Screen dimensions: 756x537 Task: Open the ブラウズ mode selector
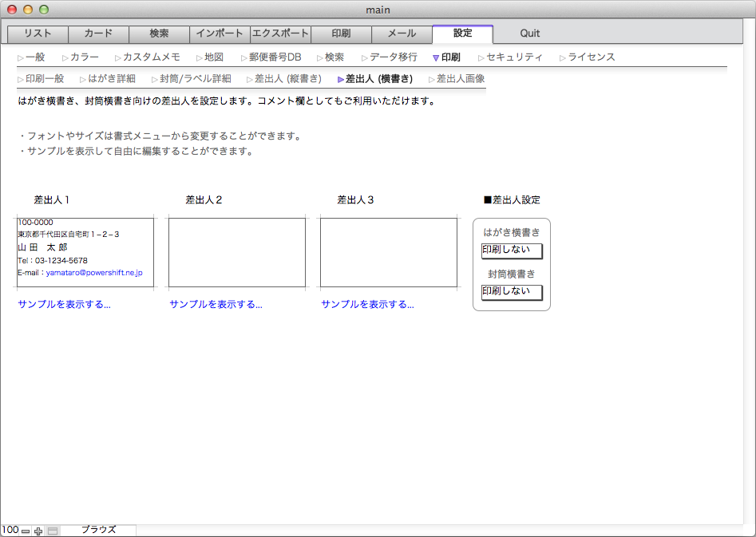tap(98, 530)
